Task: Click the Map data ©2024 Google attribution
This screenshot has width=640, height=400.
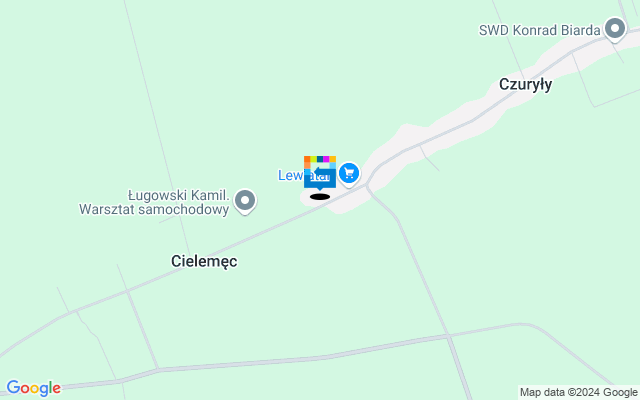Action: tap(578, 393)
